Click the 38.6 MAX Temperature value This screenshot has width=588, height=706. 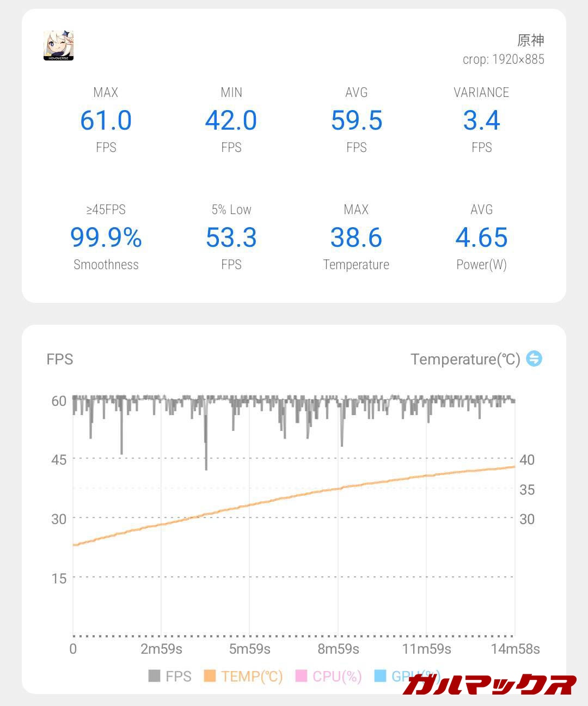[357, 238]
